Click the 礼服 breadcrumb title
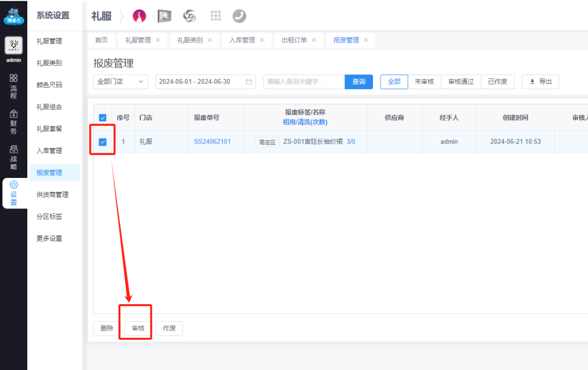Image resolution: width=588 pixels, height=370 pixels. tap(102, 16)
